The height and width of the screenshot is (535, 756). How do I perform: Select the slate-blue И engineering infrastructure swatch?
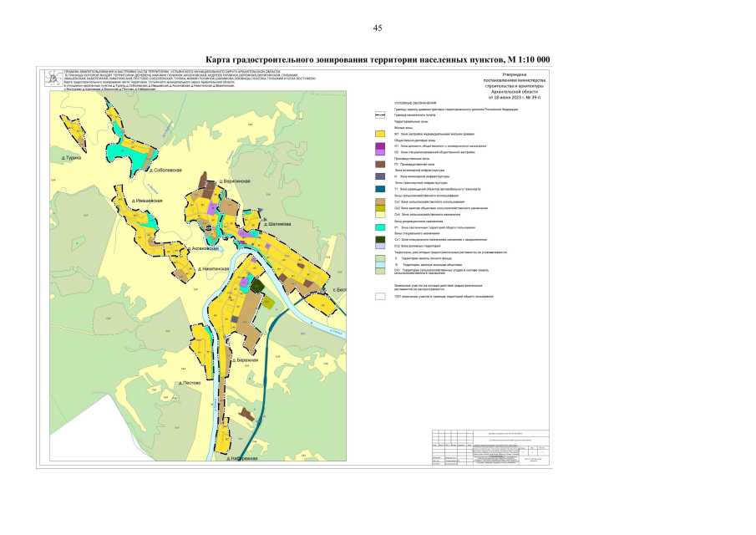pyautogui.click(x=380, y=176)
